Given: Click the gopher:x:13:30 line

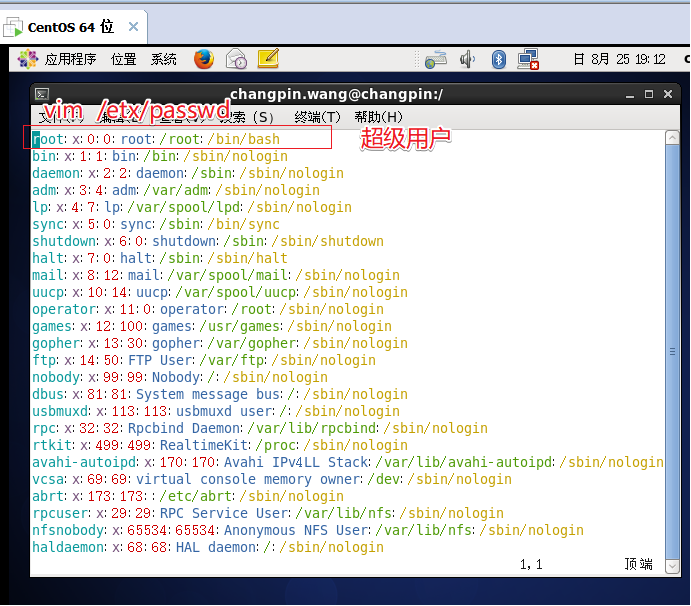Looking at the screenshot, I should [220, 343].
